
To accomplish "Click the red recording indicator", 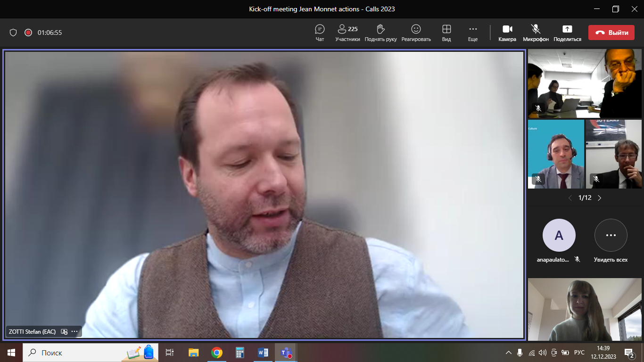I will [x=28, y=33].
